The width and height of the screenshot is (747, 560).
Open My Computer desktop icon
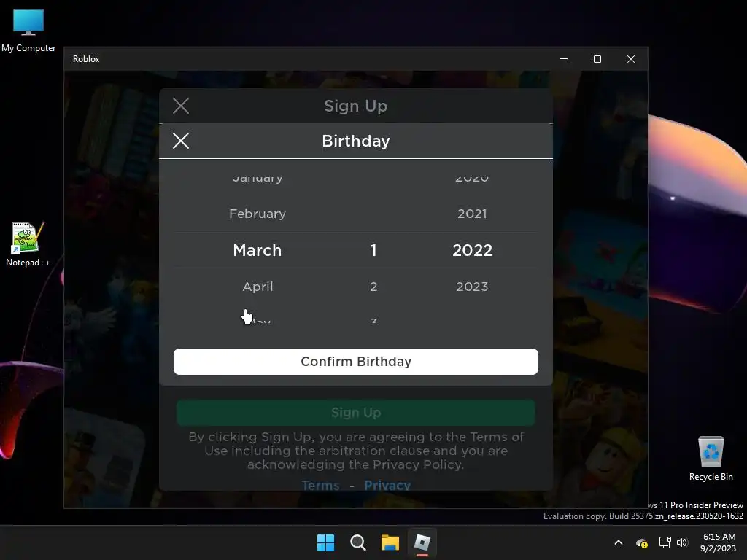[x=28, y=31]
